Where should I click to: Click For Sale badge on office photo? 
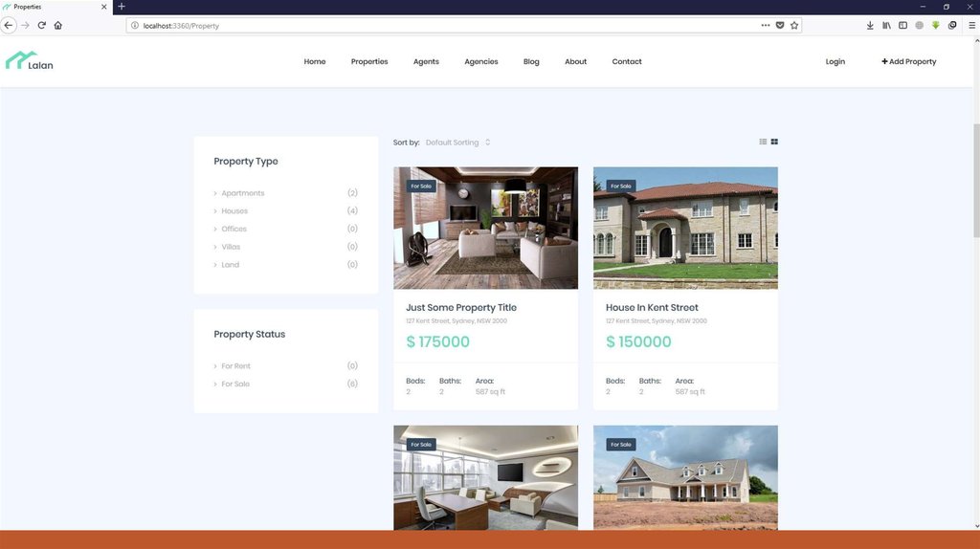click(421, 445)
